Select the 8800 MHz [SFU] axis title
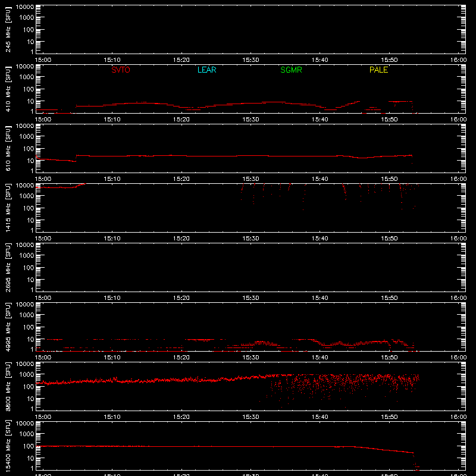Screen dimensions: 476x476 pyautogui.click(x=8, y=386)
